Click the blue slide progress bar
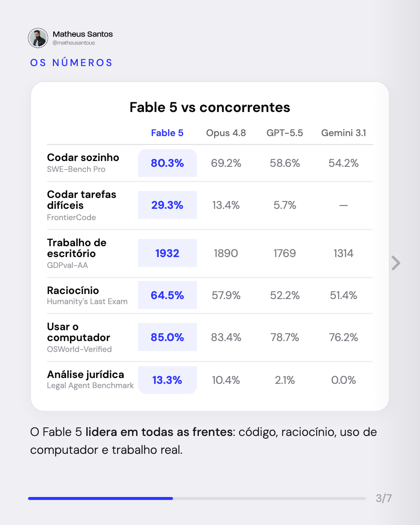This screenshot has height=525, width=420. click(x=100, y=498)
